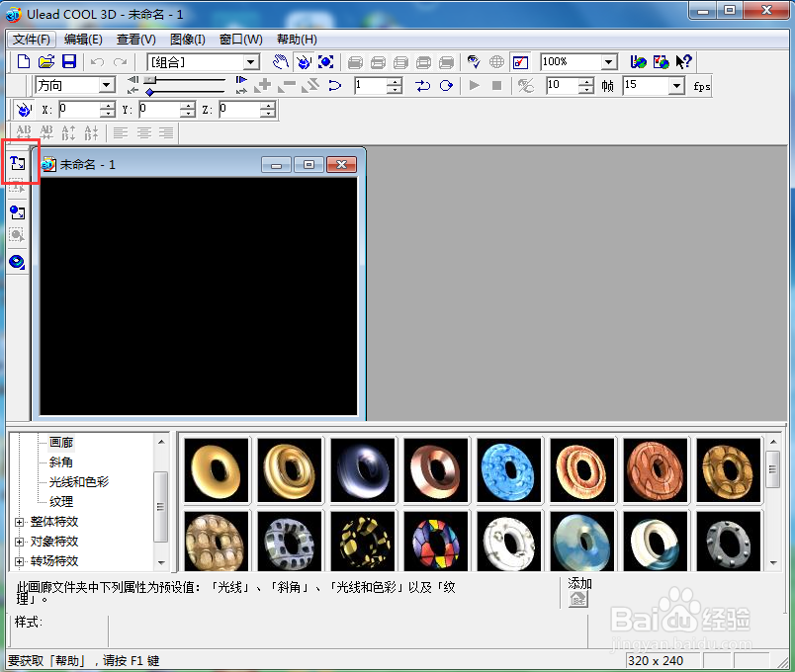Expand the 整体特效 tree node
The width and height of the screenshot is (795, 672).
click(19, 522)
